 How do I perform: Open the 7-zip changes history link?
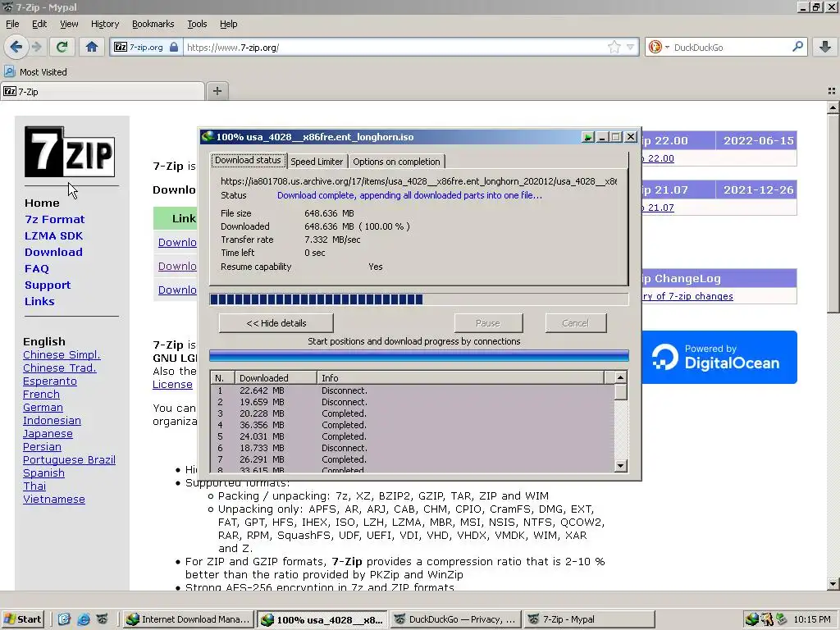(687, 295)
